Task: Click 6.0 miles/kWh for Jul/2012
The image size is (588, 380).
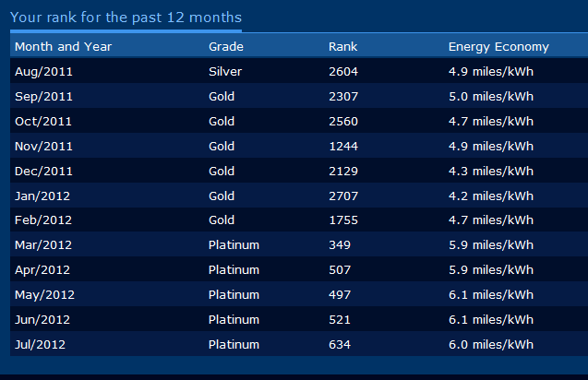Action: pos(491,344)
